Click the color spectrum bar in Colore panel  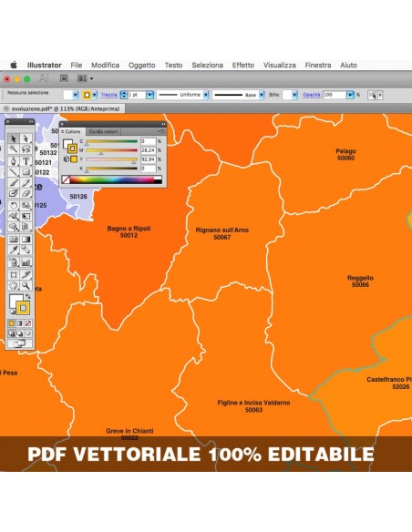[x=112, y=179]
